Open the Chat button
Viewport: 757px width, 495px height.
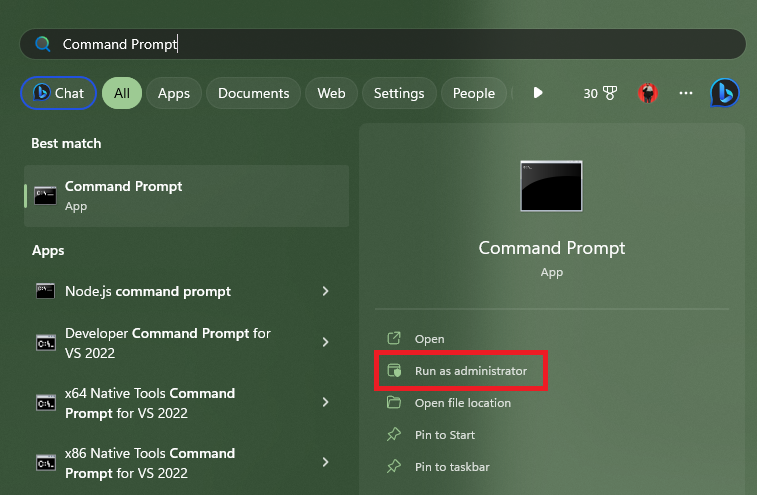59,93
